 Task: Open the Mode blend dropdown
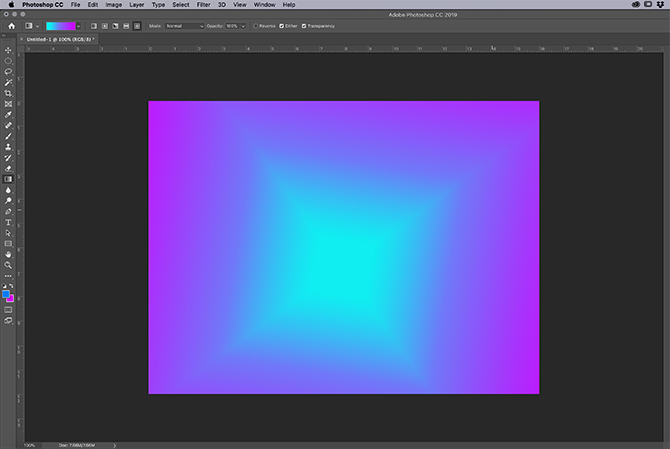point(183,25)
